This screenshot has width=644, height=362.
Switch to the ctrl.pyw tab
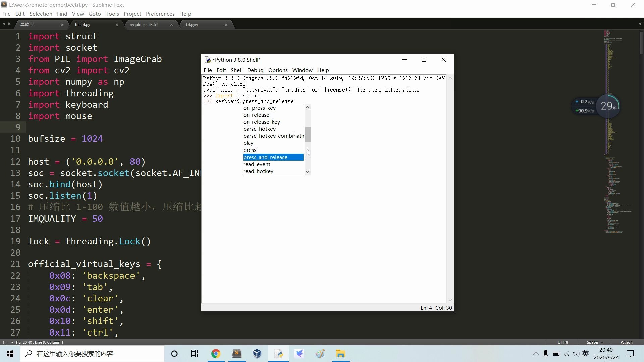[x=191, y=25]
